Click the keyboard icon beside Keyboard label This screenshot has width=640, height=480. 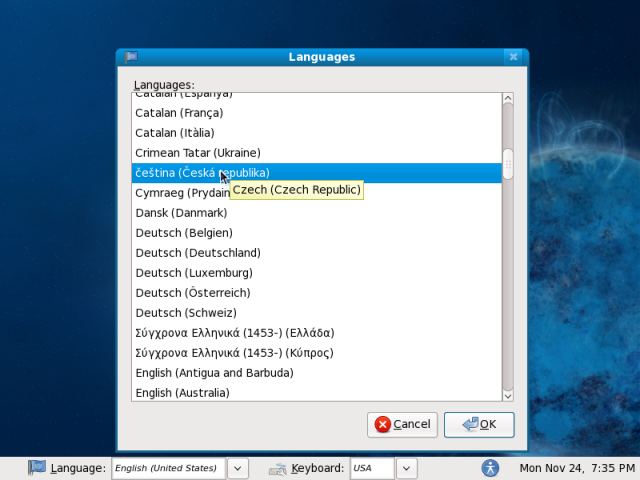[278, 468]
